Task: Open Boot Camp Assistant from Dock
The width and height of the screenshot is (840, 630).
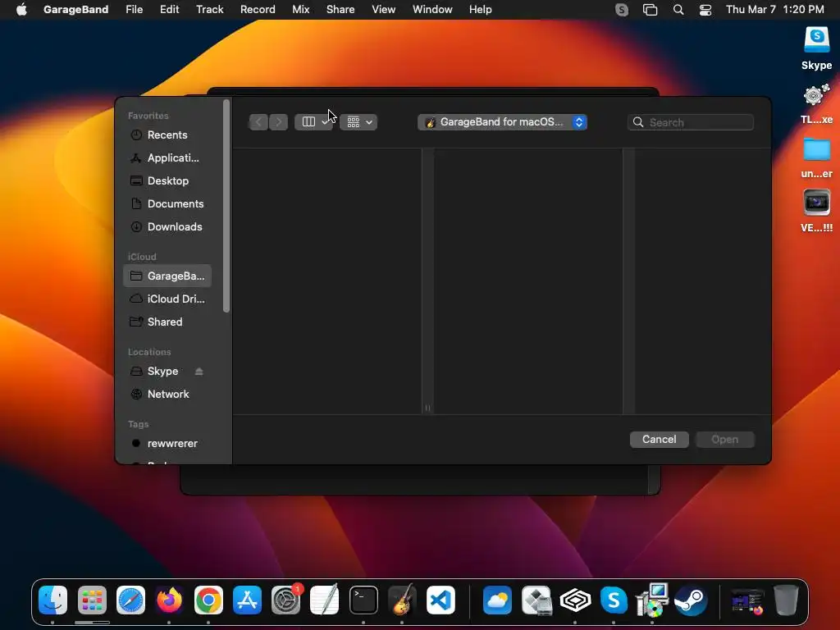Action: pos(536,600)
